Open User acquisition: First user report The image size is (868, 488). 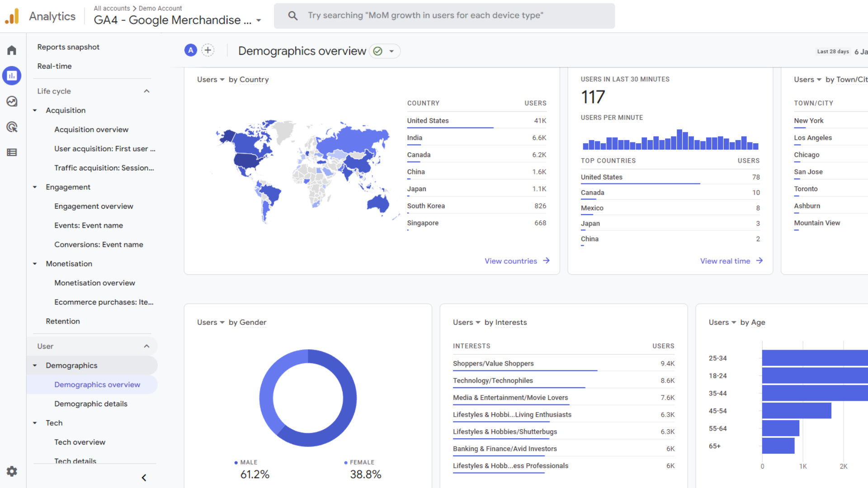click(105, 149)
